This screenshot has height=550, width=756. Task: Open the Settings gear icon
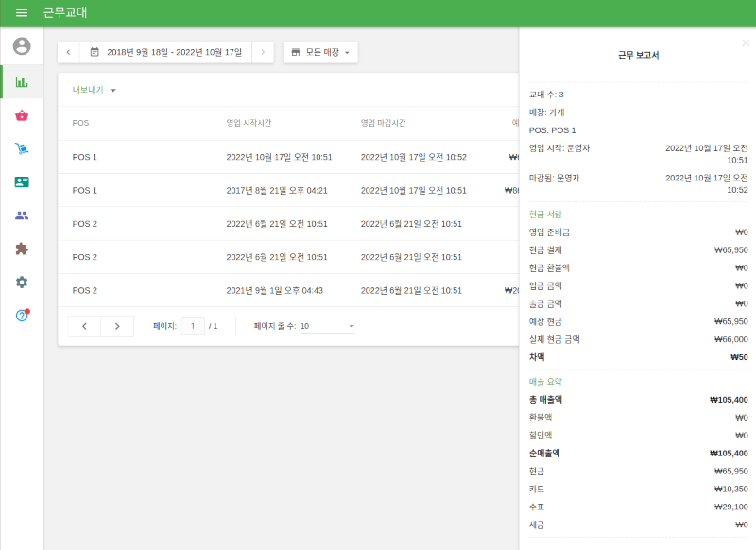click(21, 282)
